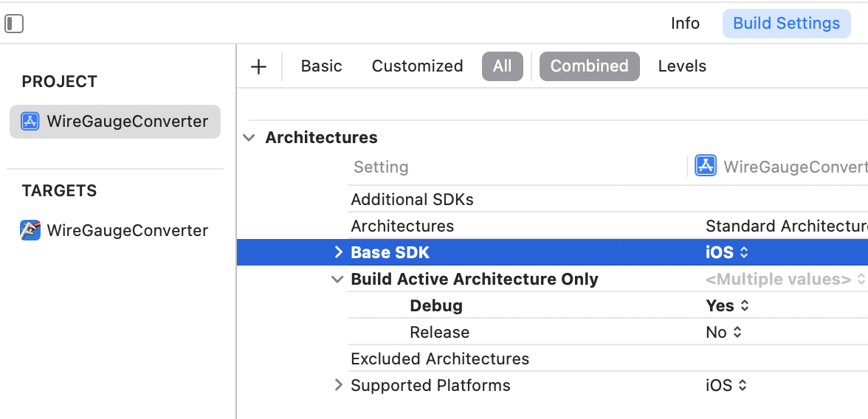Choose the Combined view mode
Viewport: 868px width, 419px height.
tap(590, 66)
